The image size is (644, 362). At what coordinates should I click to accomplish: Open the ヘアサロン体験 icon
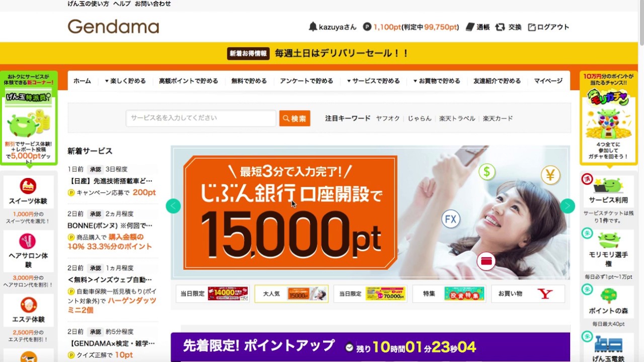[x=28, y=241]
